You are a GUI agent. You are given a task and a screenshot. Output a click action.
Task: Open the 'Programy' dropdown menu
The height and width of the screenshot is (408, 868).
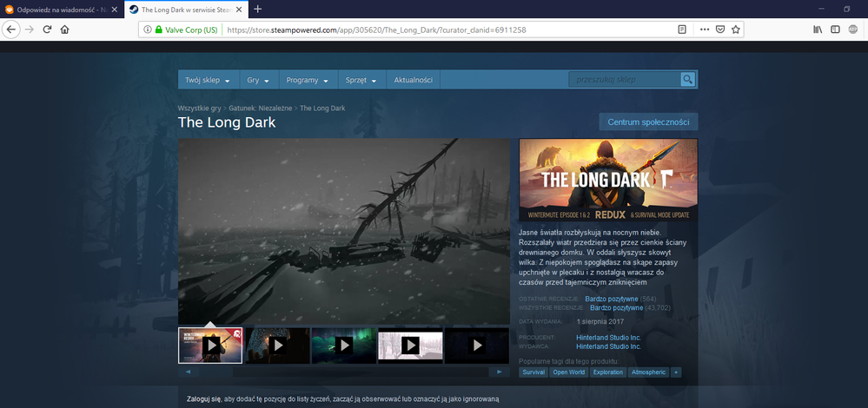click(x=307, y=80)
